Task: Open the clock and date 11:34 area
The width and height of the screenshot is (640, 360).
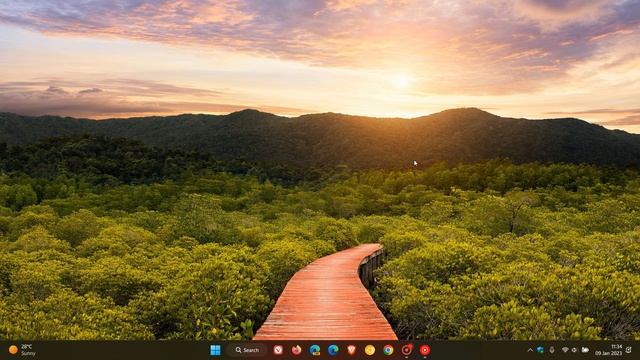Action: point(609,350)
